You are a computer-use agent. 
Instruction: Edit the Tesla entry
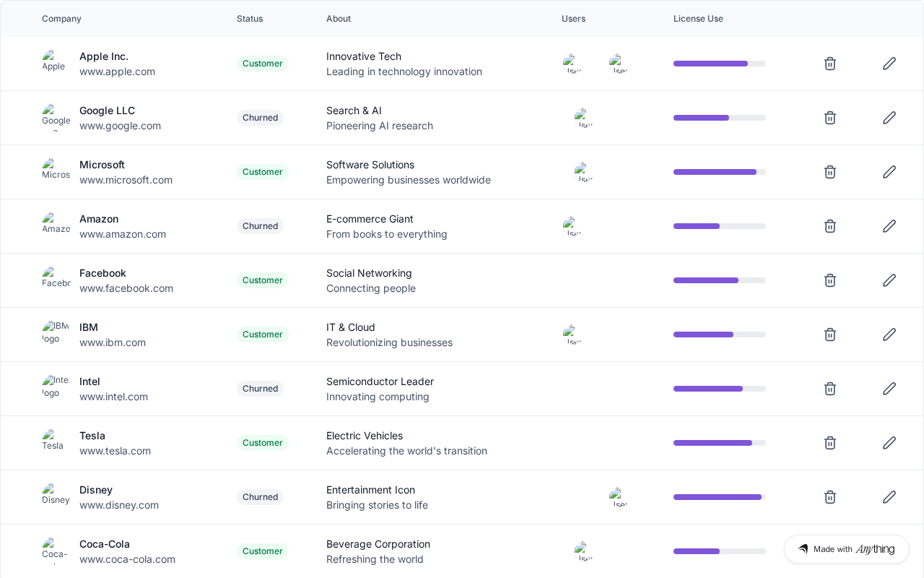pyautogui.click(x=889, y=443)
